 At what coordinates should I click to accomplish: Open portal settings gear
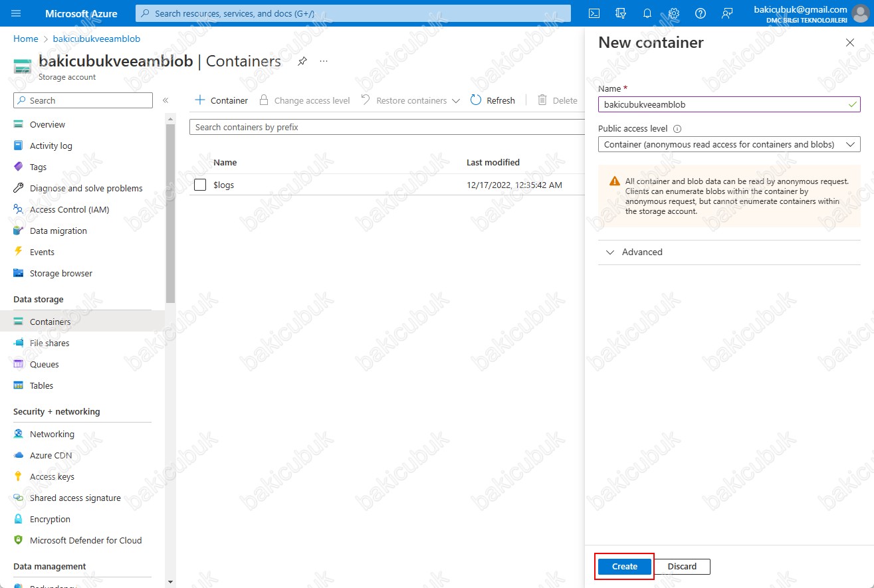click(674, 13)
